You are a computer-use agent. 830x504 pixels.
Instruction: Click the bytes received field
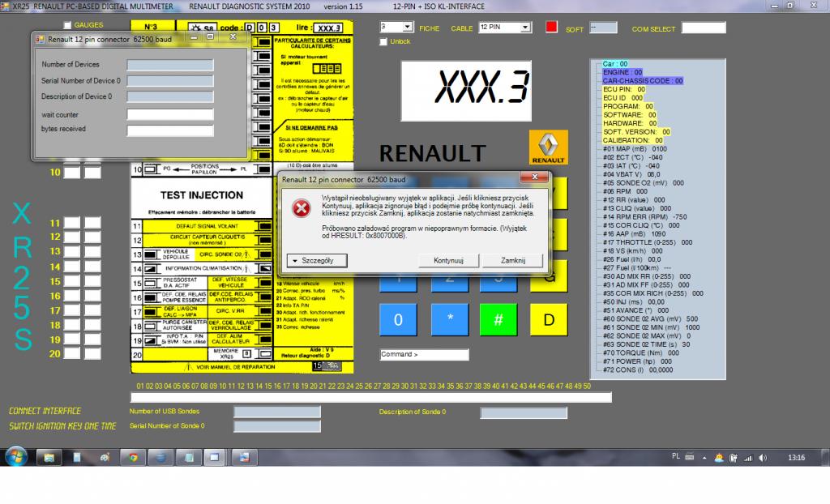click(x=170, y=130)
